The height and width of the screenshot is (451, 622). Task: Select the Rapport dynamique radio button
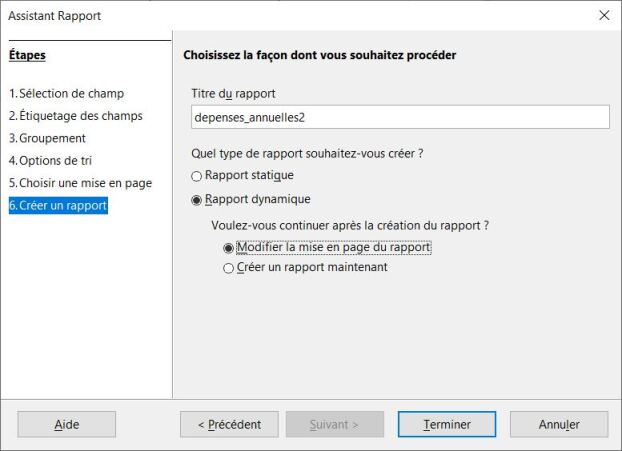tap(197, 199)
